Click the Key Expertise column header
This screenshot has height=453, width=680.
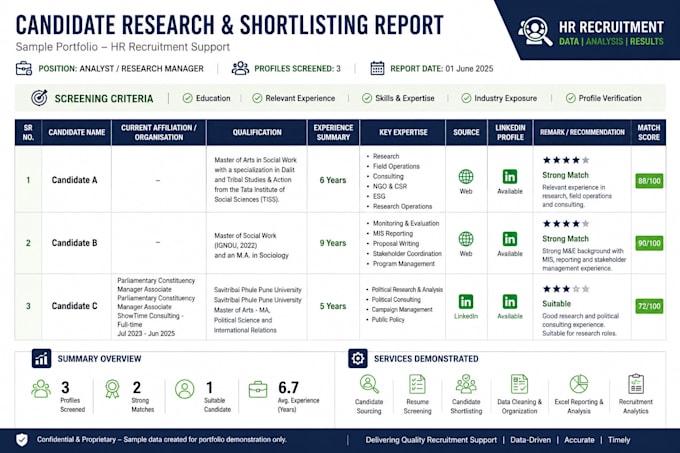coord(403,132)
